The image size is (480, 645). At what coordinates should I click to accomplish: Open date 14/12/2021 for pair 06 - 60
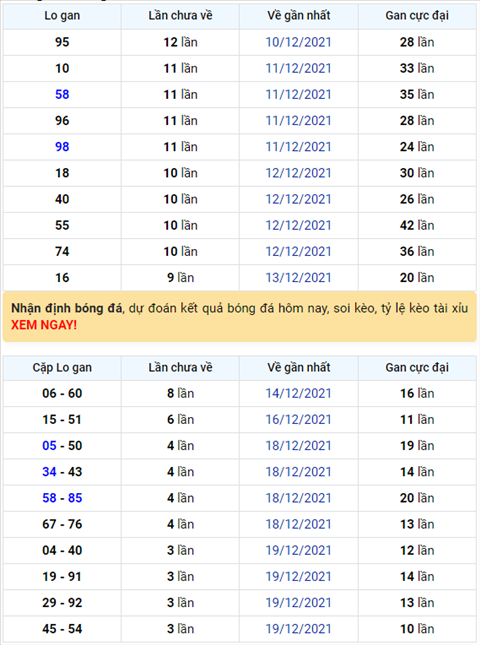tap(298, 394)
